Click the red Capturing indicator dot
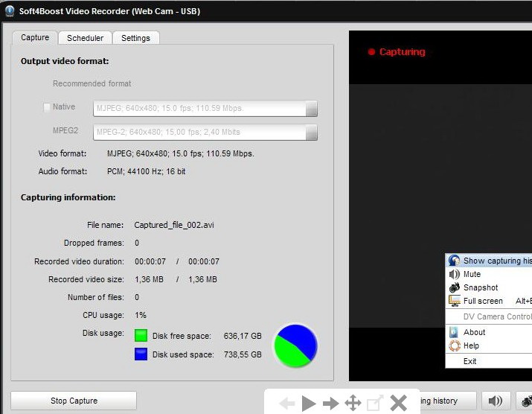The height and width of the screenshot is (414, 532). 371,51
